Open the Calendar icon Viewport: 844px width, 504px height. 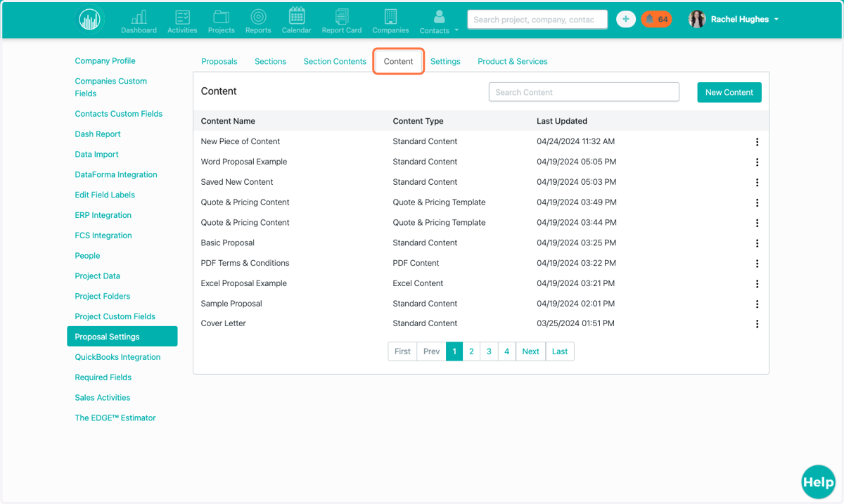(297, 21)
